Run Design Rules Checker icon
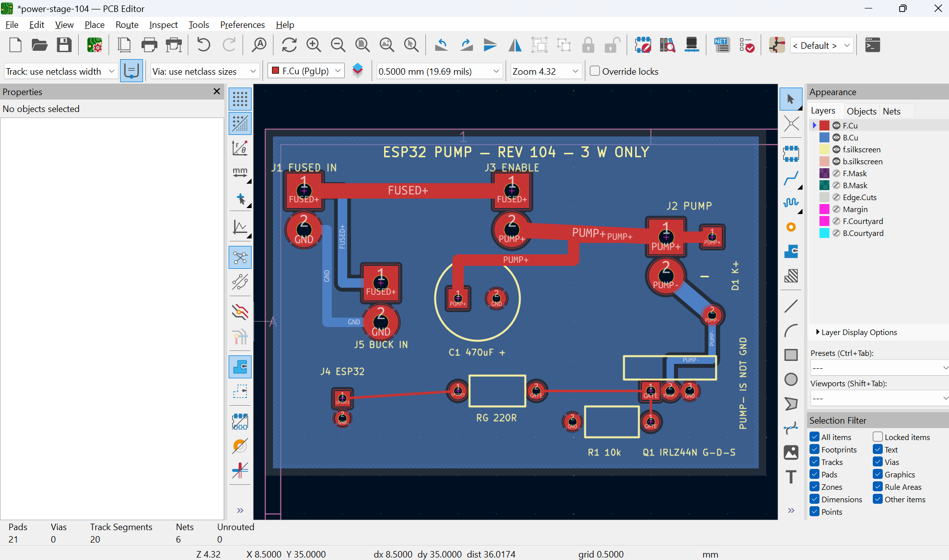 click(x=747, y=45)
